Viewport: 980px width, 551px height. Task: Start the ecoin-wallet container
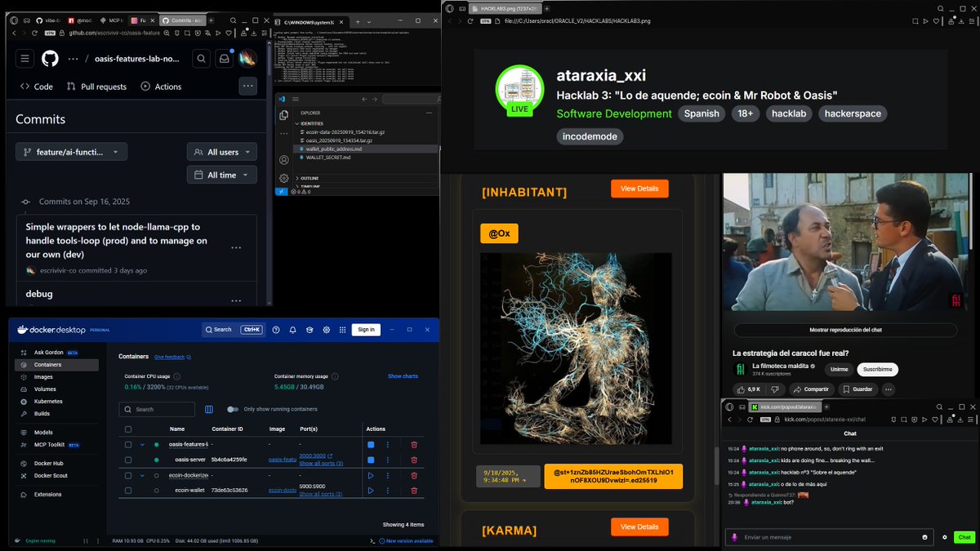point(371,491)
